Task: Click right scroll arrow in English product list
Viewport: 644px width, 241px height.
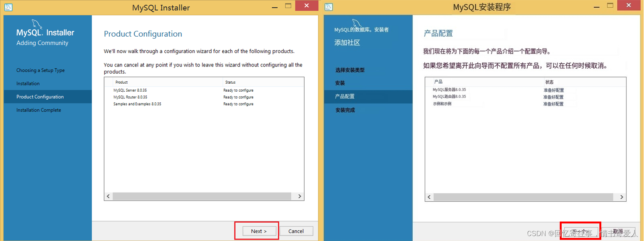Action: 300,196
